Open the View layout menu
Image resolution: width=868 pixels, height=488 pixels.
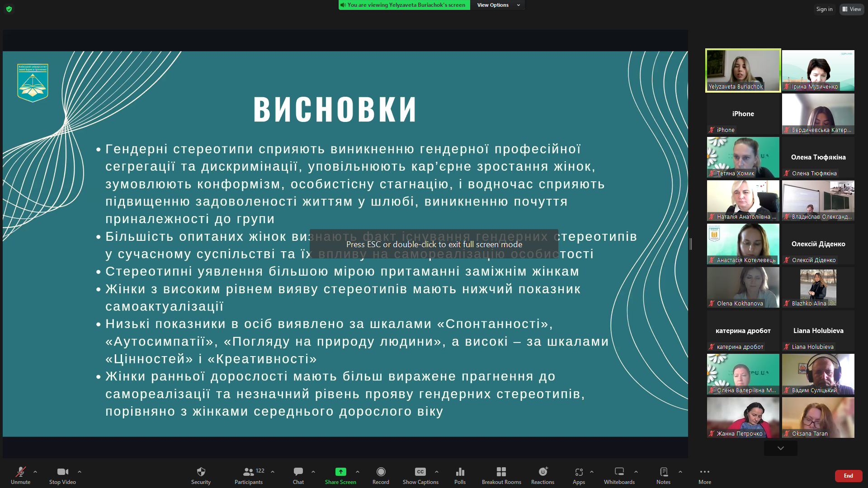pos(852,9)
